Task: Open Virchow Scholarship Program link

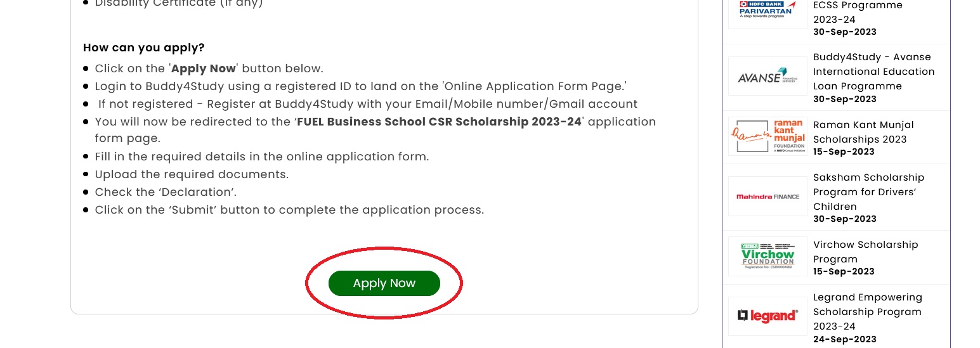Action: 865,252
